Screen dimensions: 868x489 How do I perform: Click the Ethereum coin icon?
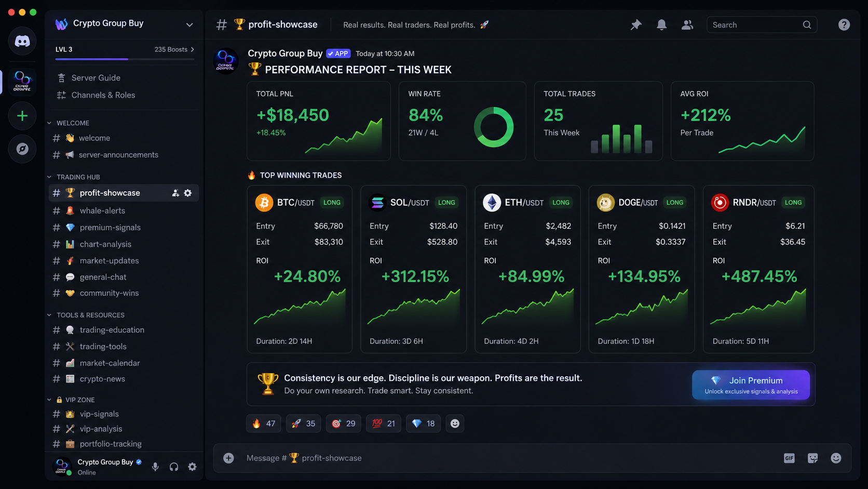point(492,203)
